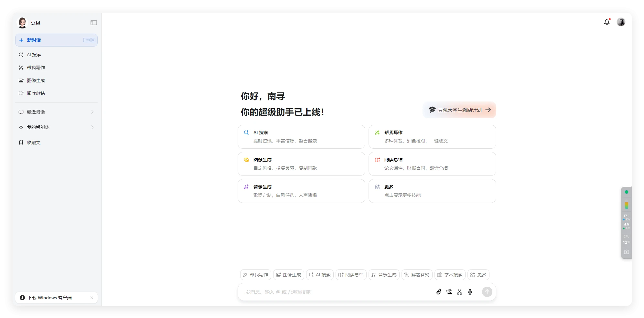
Task: Click bookmark icon beside 收藏夹
Action: (21, 143)
